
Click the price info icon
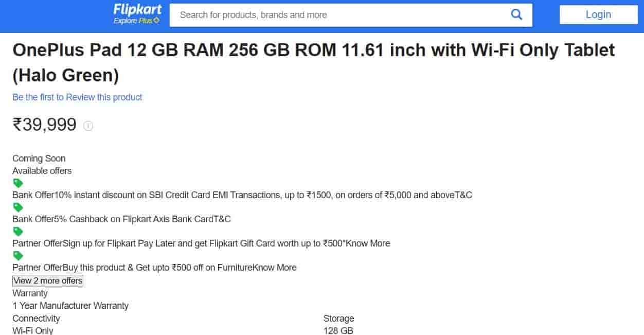coord(88,126)
